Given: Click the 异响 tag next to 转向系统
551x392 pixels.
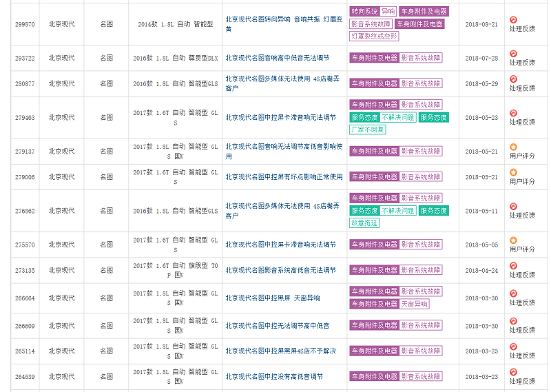Looking at the screenshot, I should pos(388,12).
